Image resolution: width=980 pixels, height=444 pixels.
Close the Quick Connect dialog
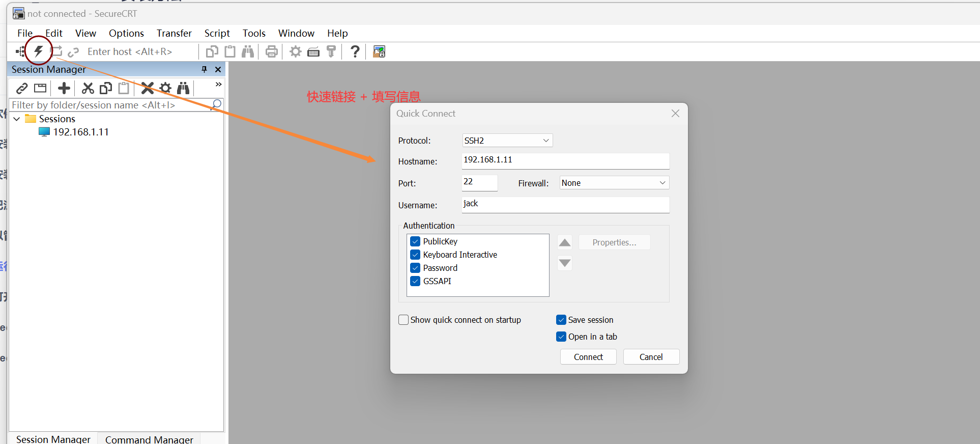pyautogui.click(x=675, y=114)
